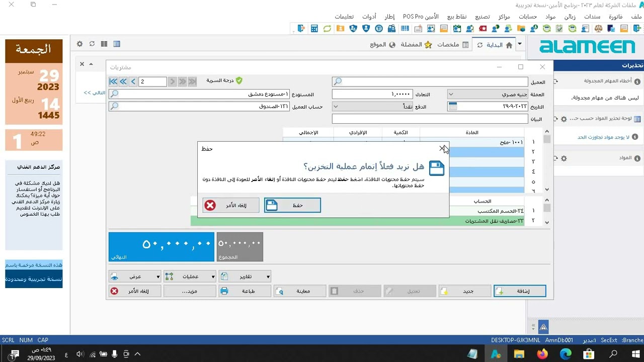Open the lookup for the المستودع field
This screenshot has width=644, height=362.
pos(114,94)
